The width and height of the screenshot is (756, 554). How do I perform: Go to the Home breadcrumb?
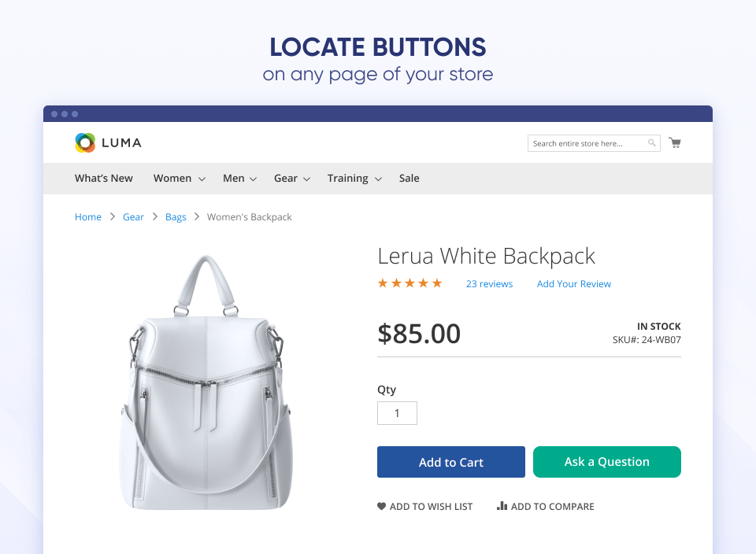click(x=88, y=217)
